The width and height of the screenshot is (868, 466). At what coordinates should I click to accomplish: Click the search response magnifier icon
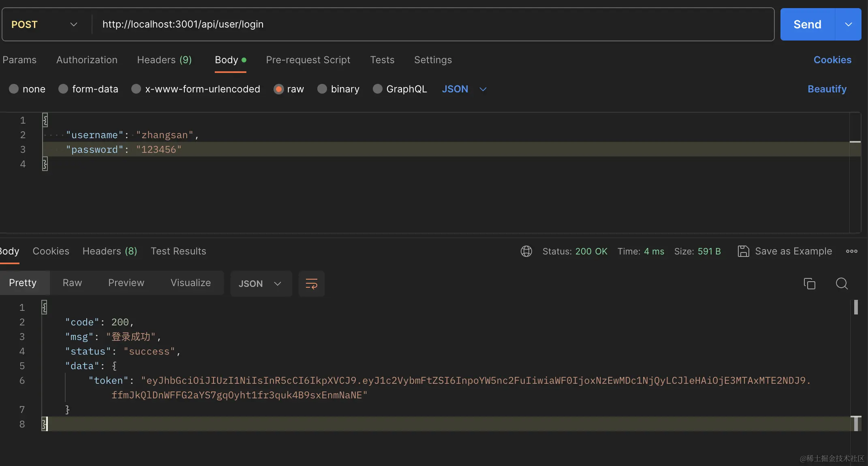coord(842,283)
